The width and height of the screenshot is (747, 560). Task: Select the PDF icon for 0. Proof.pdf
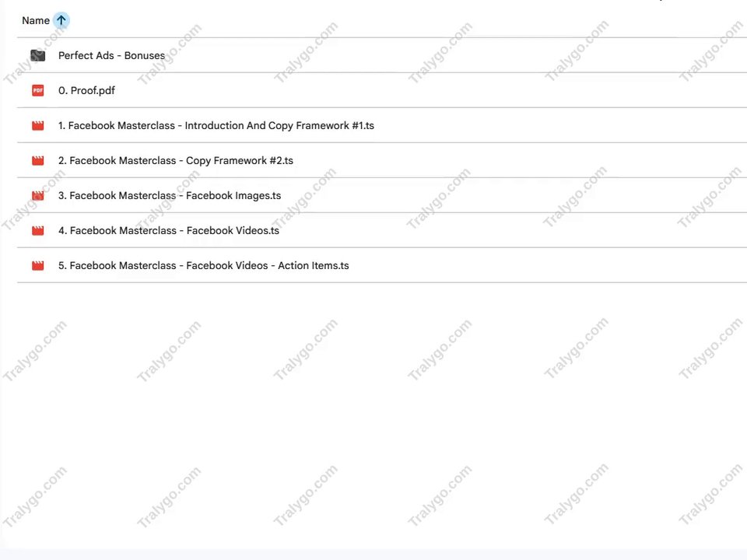point(37,90)
